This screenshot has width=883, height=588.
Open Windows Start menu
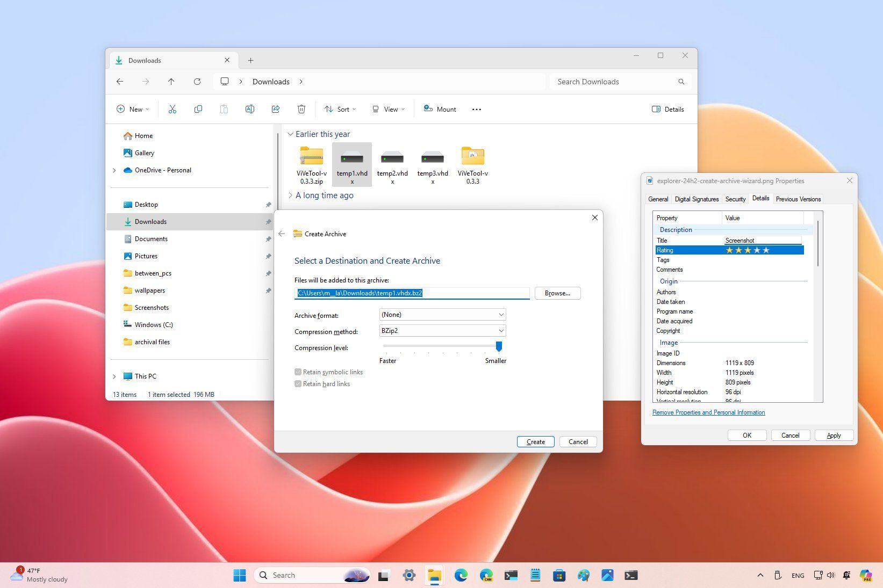pos(240,575)
